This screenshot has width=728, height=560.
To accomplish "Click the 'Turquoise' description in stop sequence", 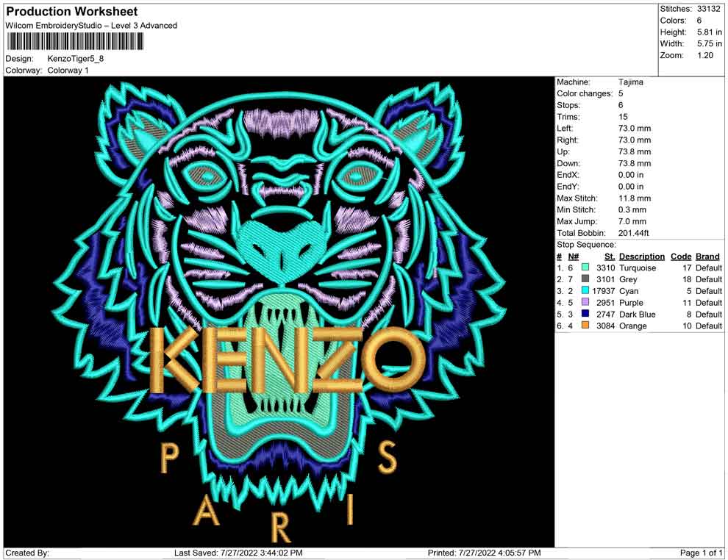I will [638, 268].
